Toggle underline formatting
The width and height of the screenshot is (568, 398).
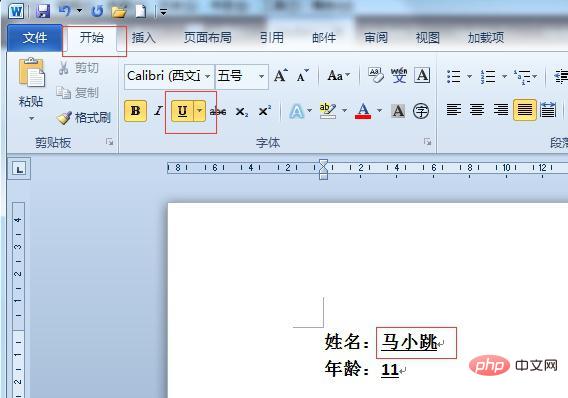coord(183,111)
